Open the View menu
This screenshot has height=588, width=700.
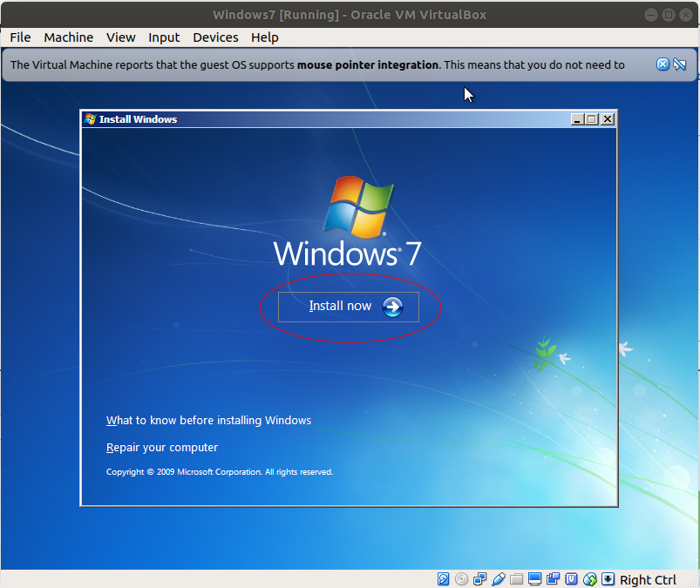pos(121,37)
